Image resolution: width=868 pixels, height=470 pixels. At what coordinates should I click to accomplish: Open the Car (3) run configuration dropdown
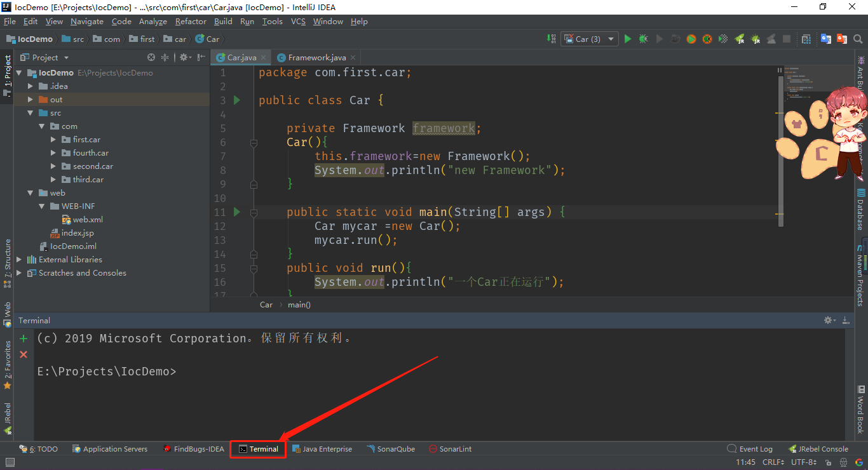(590, 39)
